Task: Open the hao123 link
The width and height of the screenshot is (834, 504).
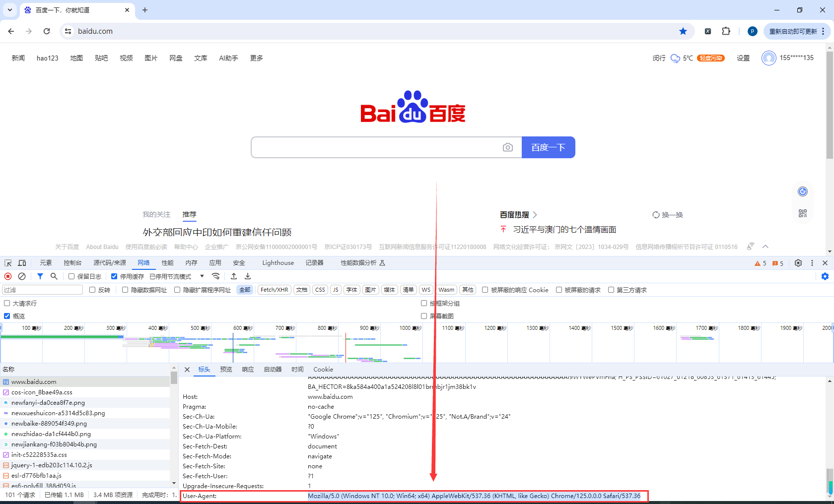Action: [48, 58]
